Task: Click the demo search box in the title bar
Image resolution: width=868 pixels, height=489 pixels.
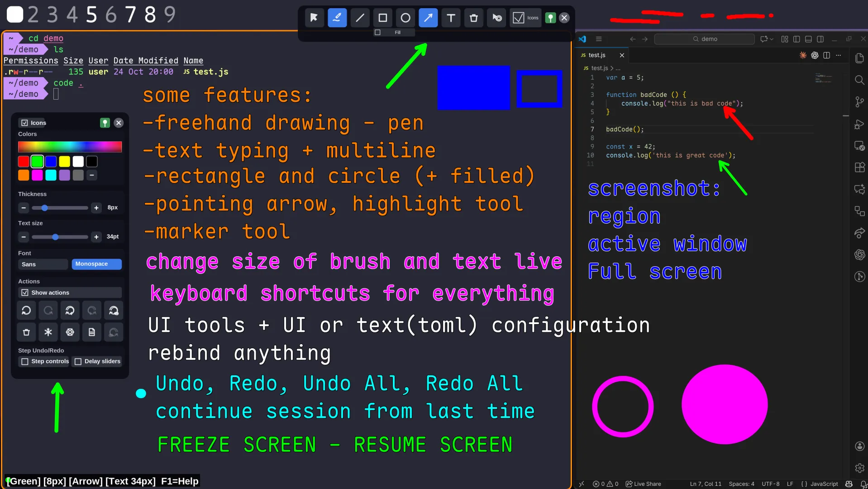Action: click(x=704, y=39)
